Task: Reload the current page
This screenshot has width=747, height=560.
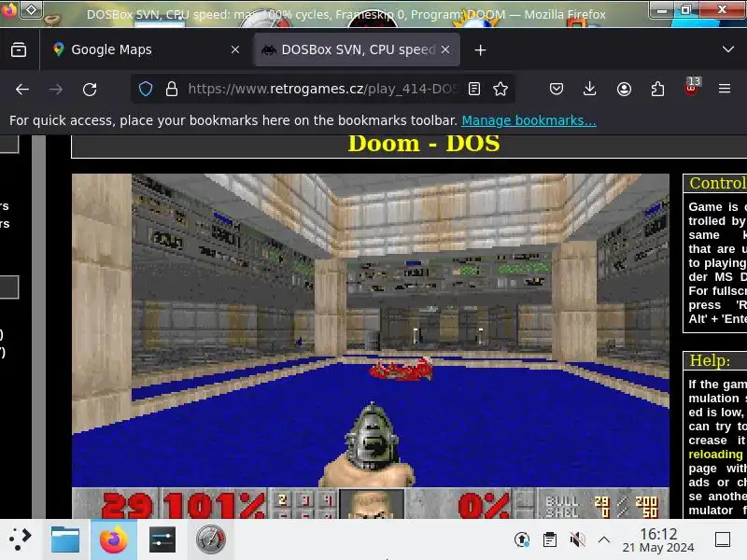Action: pyautogui.click(x=90, y=89)
